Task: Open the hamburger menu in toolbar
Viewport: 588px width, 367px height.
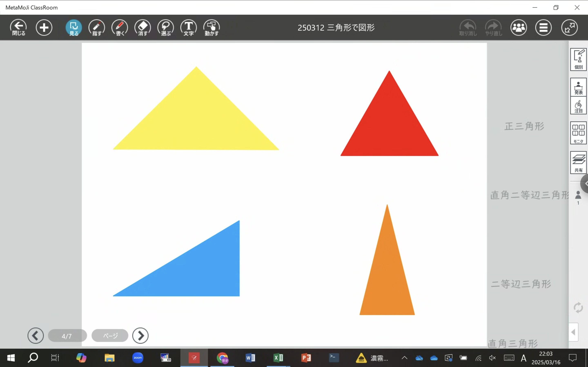Action: point(543,28)
